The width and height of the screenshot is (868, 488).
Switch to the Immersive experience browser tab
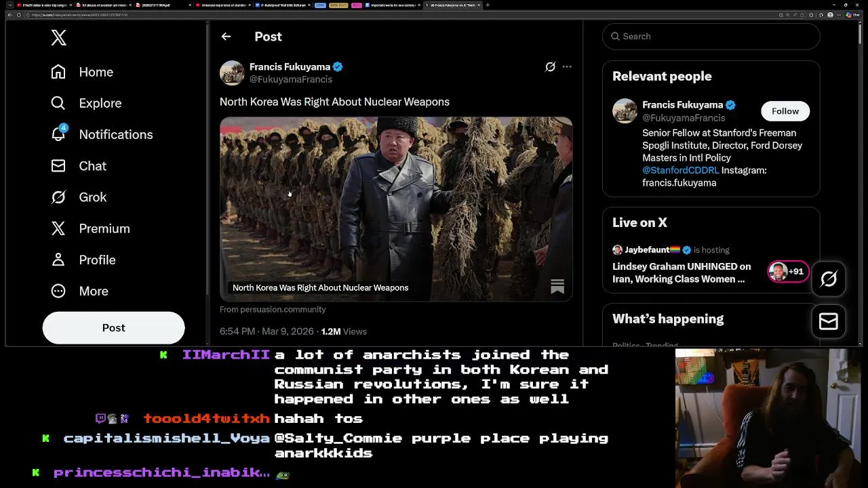click(x=222, y=5)
